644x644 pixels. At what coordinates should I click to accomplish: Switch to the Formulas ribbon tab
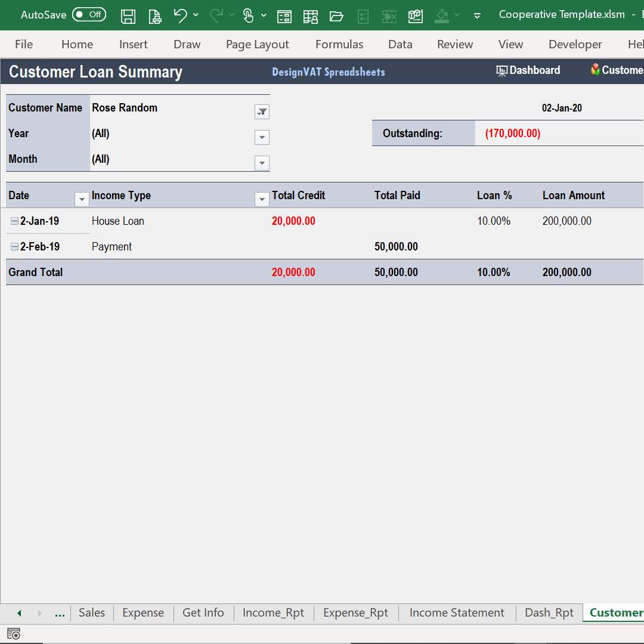point(339,44)
